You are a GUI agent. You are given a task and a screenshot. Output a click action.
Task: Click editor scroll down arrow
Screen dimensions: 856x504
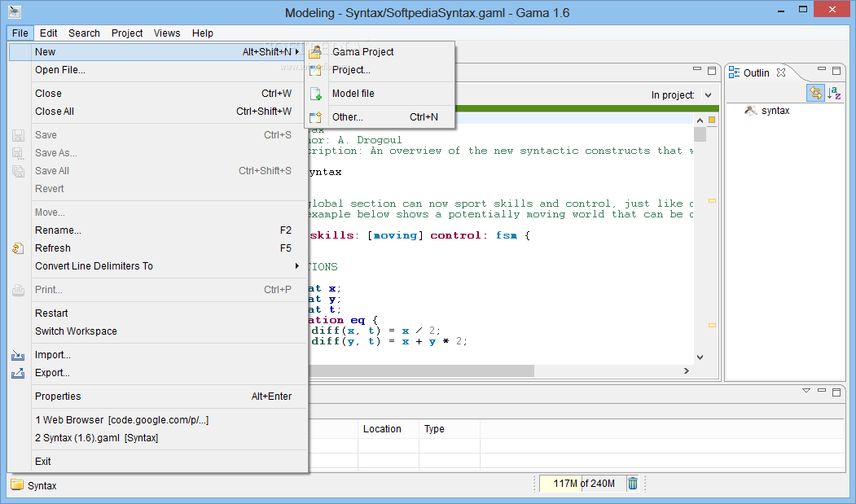[x=700, y=357]
